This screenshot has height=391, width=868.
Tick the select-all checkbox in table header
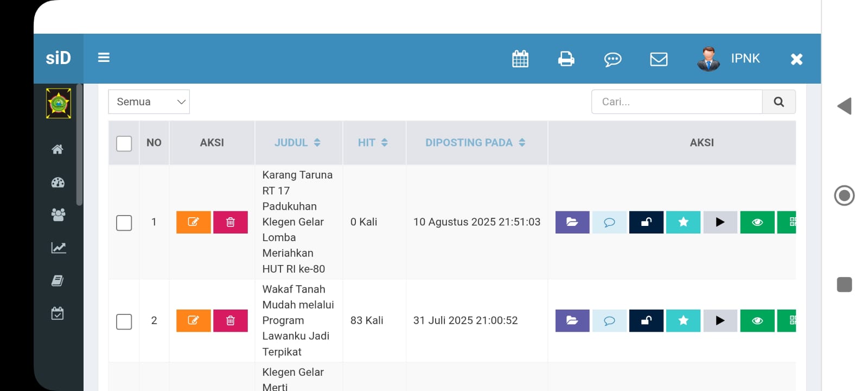(124, 143)
